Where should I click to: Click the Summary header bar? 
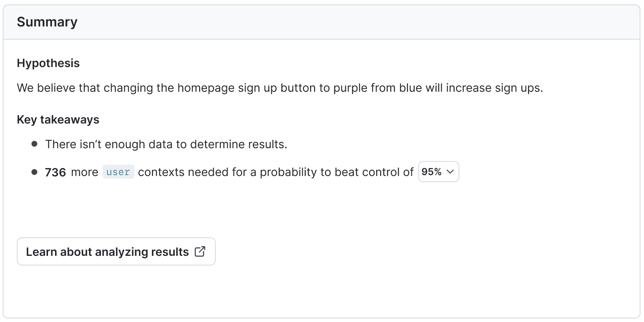pos(47,22)
